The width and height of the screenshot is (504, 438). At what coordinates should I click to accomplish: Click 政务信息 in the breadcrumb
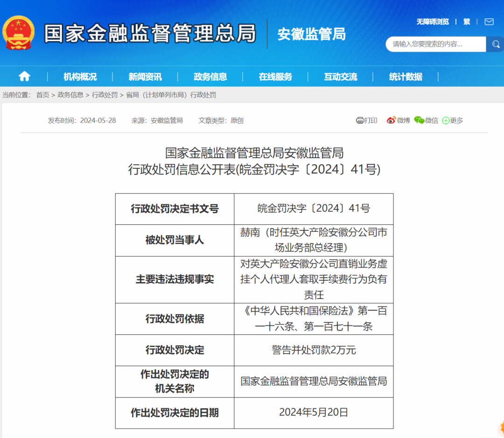pyautogui.click(x=70, y=95)
